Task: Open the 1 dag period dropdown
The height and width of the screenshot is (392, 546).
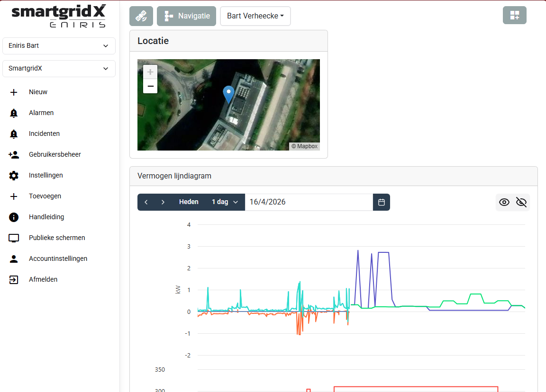Action: 225,202
